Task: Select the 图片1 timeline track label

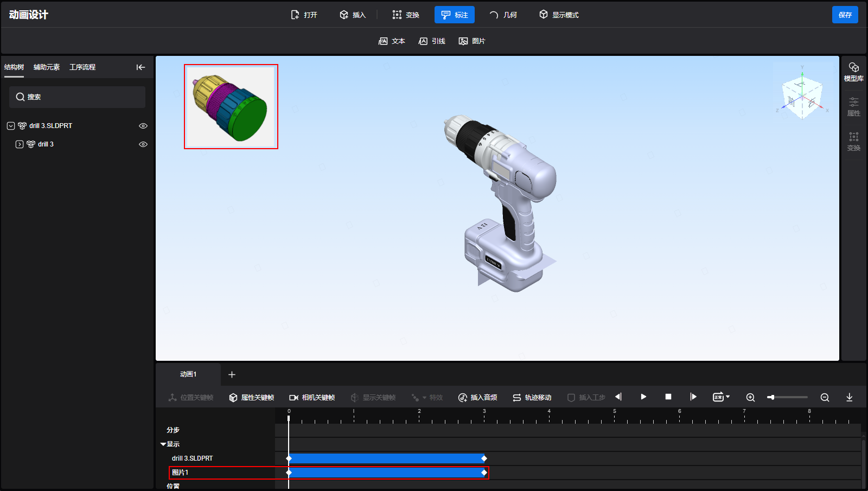Action: (x=180, y=473)
